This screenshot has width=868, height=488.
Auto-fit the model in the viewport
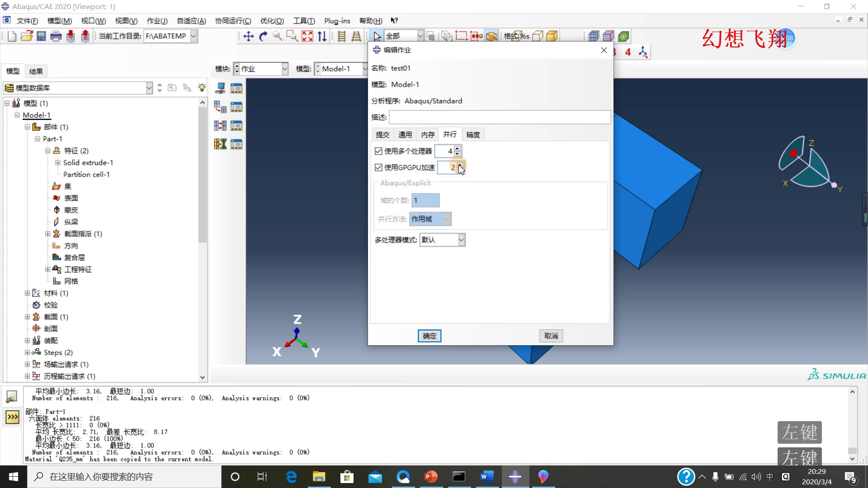308,36
